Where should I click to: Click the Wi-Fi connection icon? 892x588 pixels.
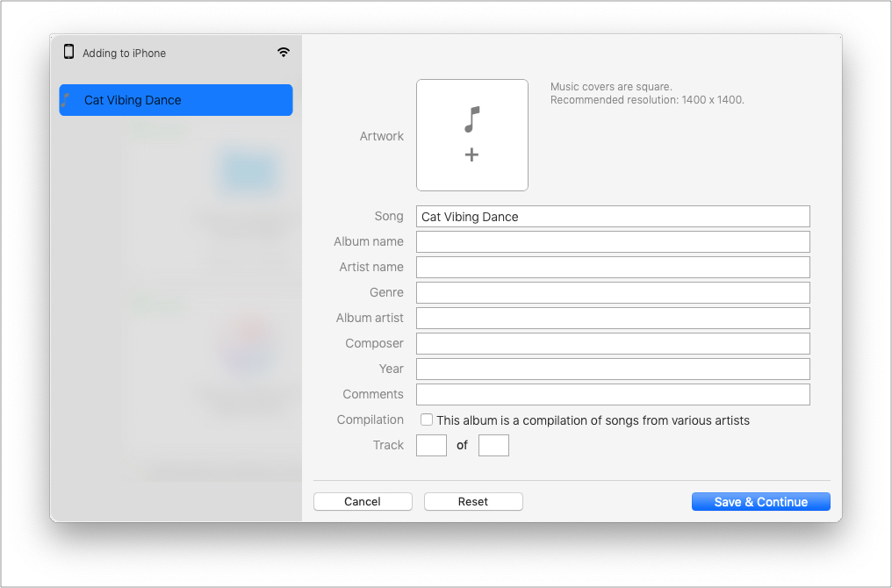click(x=284, y=53)
